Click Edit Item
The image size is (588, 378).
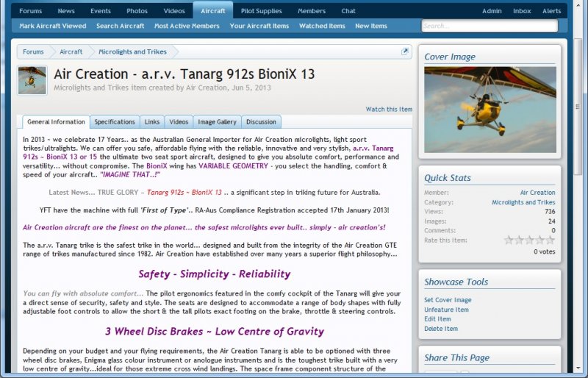click(x=437, y=319)
